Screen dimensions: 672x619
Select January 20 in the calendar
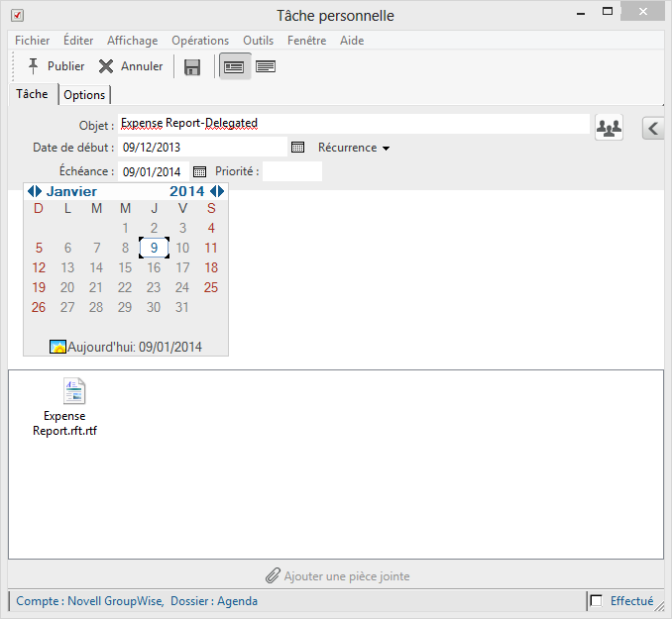click(67, 287)
